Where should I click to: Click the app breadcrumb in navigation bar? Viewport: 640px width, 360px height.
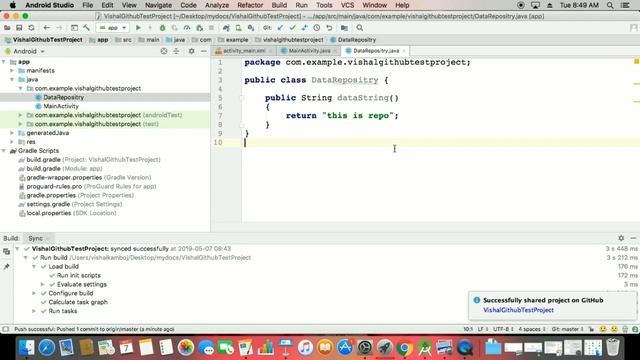point(99,40)
